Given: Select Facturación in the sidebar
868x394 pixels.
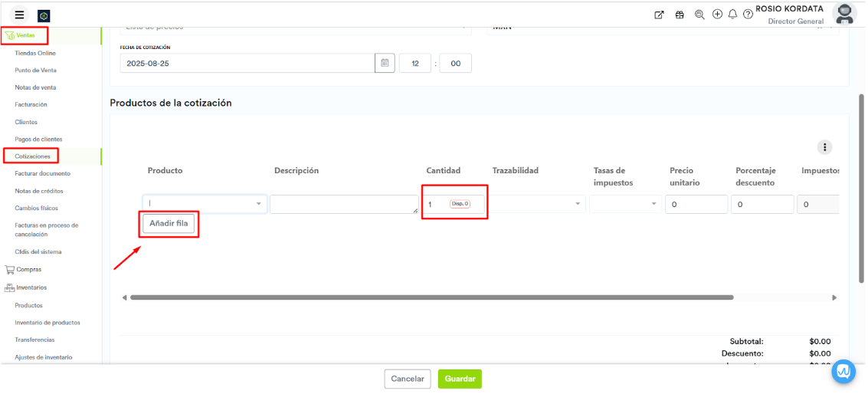Looking at the screenshot, I should coord(31,104).
